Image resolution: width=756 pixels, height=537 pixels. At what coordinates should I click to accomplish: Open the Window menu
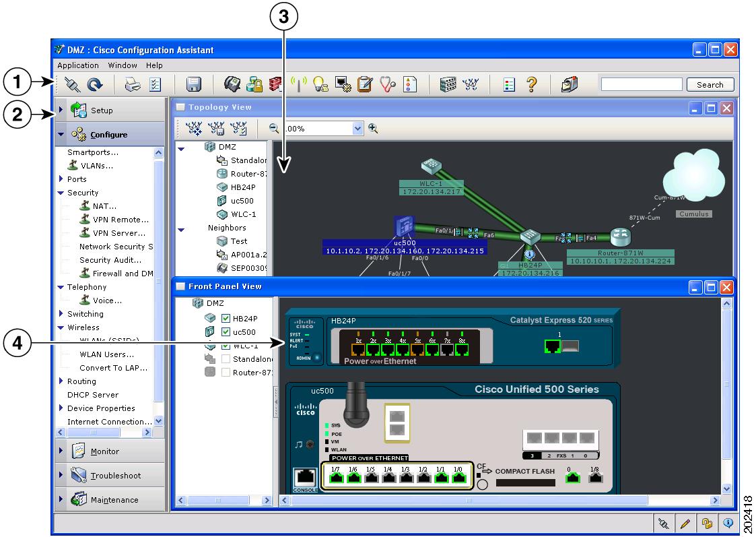[x=123, y=65]
